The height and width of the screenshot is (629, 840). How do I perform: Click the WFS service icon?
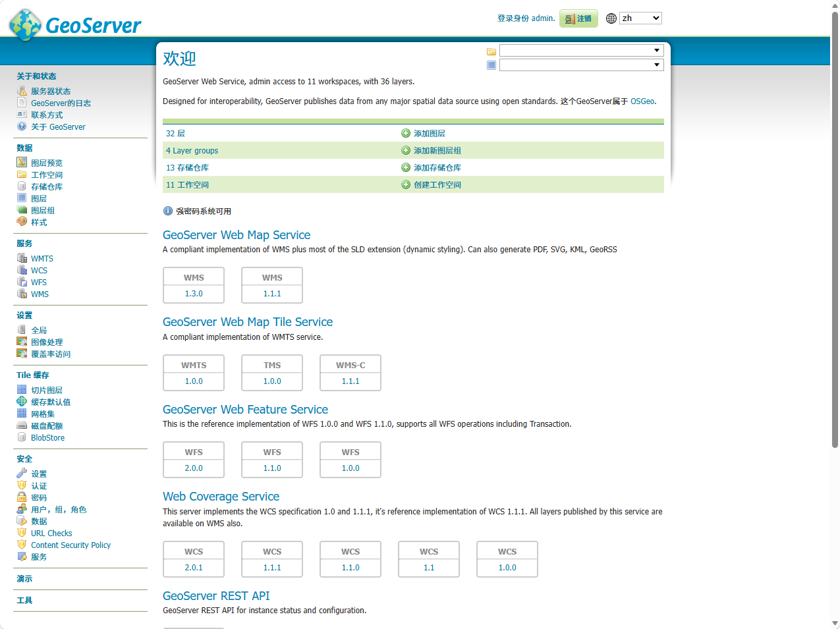tap(22, 282)
